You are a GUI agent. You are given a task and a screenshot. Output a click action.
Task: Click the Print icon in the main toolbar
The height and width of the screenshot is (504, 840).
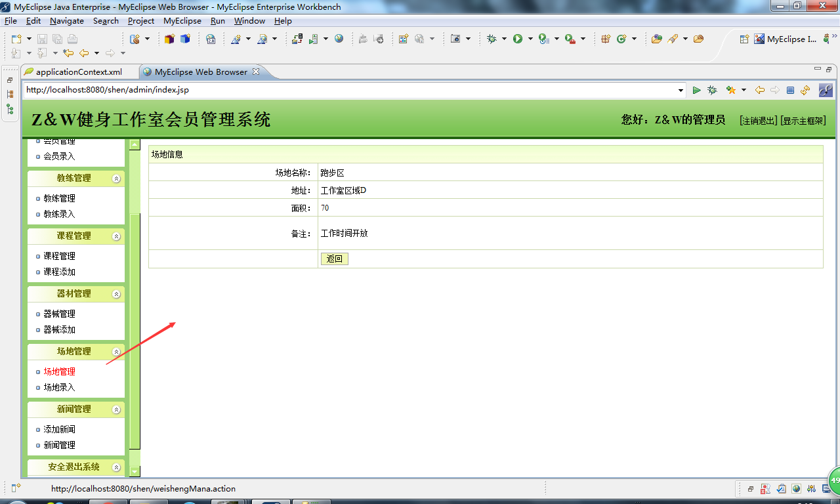[x=72, y=39]
